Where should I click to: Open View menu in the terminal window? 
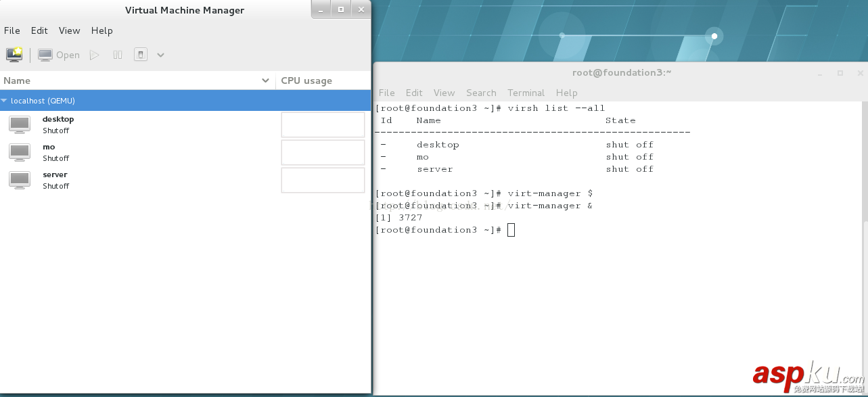(444, 93)
